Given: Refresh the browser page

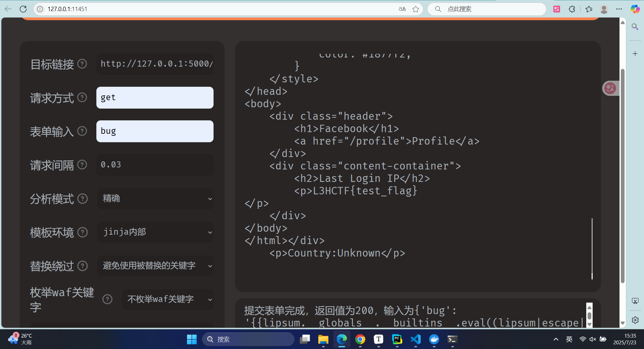Looking at the screenshot, I should click(x=23, y=9).
